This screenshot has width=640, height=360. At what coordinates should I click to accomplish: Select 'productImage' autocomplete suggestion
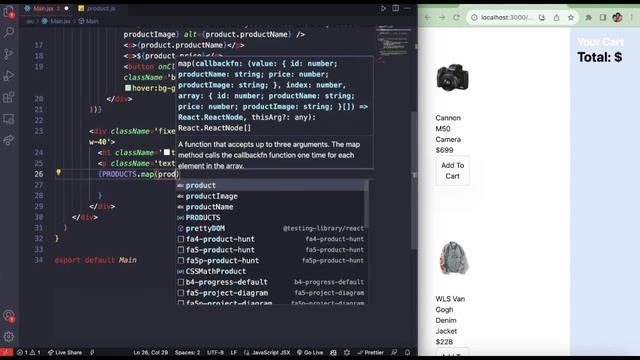pyautogui.click(x=271, y=196)
